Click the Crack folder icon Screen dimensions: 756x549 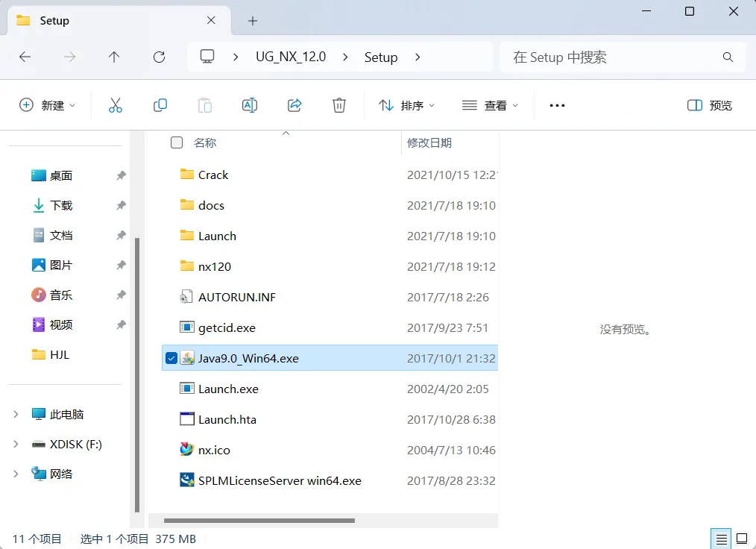coord(187,174)
